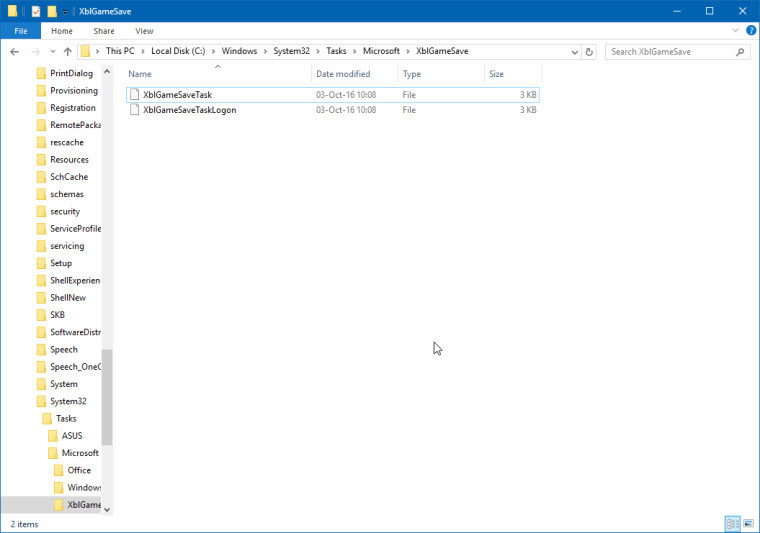This screenshot has width=760, height=533.
Task: Select the security folder in the tree
Action: coord(65,211)
